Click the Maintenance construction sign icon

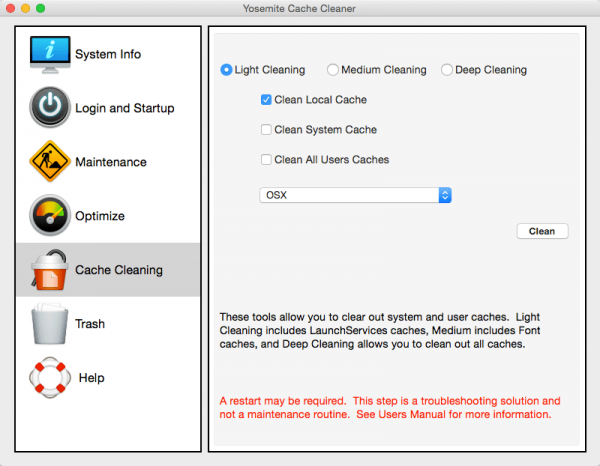50,161
